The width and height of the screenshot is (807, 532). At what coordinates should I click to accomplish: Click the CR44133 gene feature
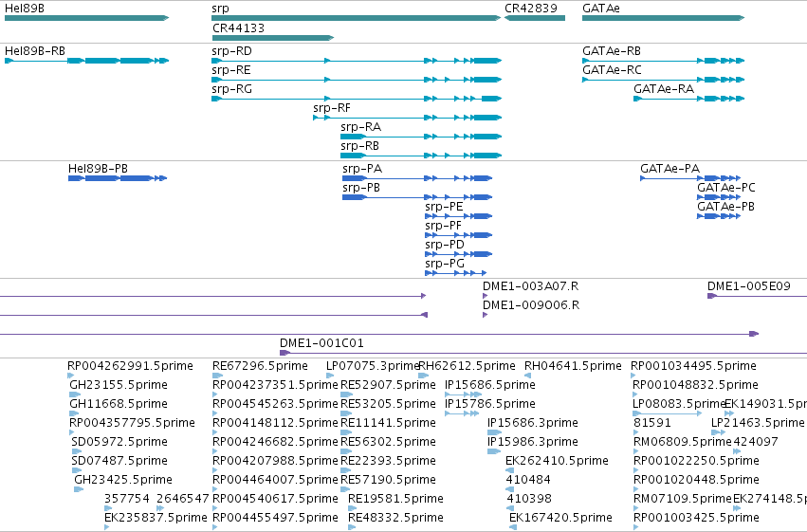(273, 38)
